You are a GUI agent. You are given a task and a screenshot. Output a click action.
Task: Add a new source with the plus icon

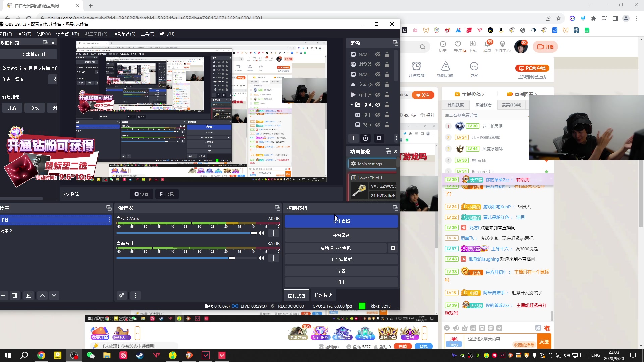coord(354,138)
